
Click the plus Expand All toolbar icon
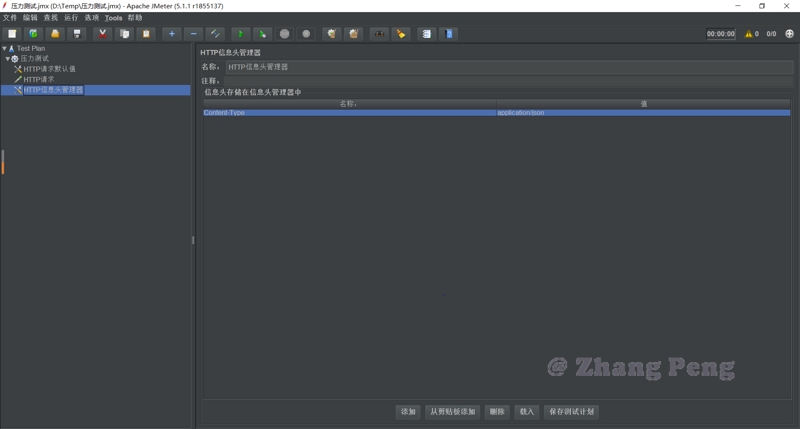pos(171,34)
